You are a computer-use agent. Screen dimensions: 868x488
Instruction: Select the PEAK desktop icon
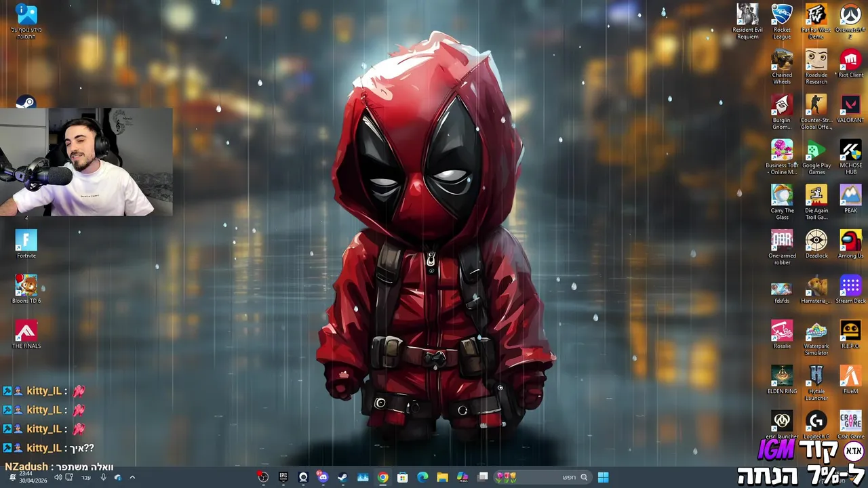850,199
